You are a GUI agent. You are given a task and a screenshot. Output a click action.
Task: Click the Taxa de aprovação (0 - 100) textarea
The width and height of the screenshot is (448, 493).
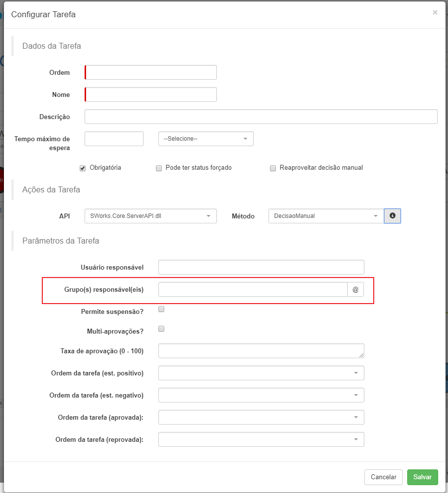(x=261, y=351)
